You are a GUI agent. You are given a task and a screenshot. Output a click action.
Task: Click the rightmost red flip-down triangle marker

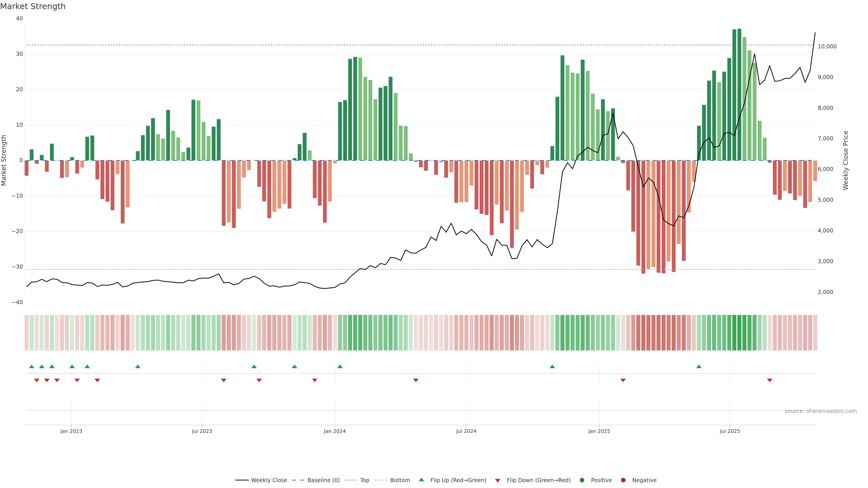coord(770,380)
